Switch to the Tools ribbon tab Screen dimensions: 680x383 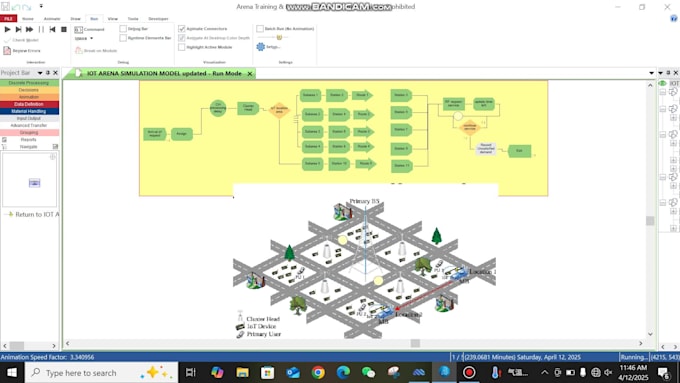coord(133,19)
